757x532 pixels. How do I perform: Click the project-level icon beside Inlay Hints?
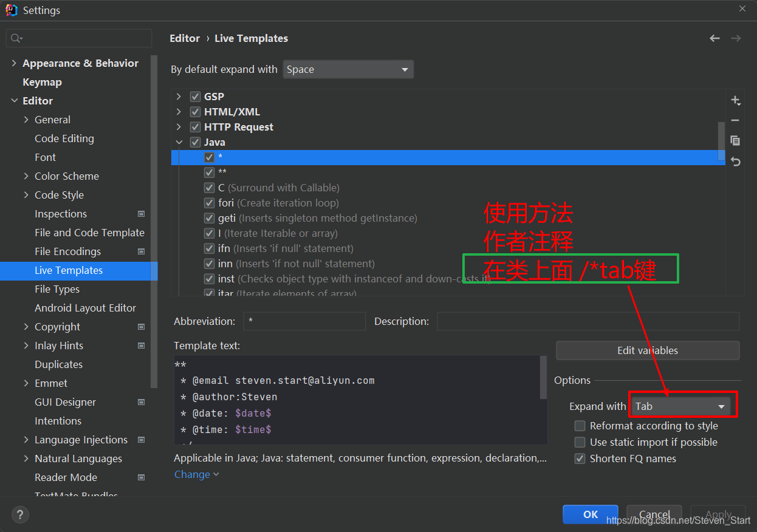141,346
